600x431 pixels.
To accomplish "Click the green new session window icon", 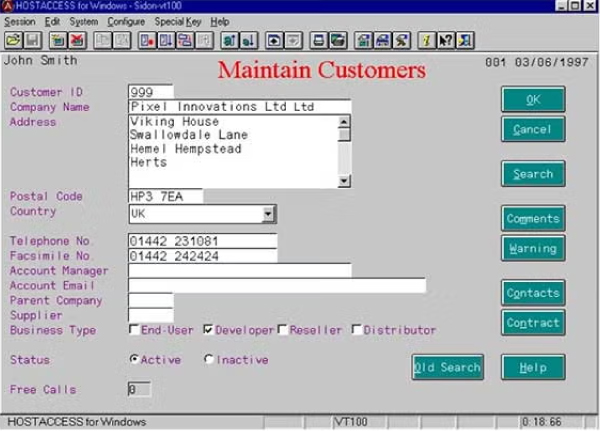I will [x=58, y=40].
